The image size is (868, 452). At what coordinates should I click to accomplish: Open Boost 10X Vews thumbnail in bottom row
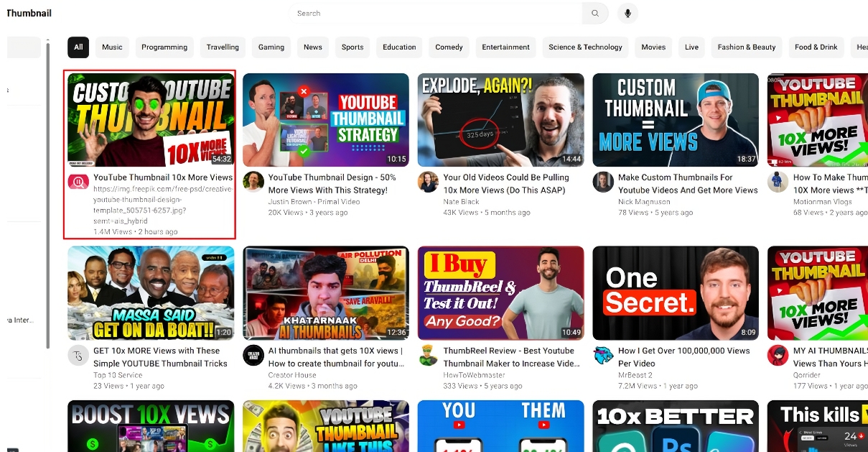(151, 426)
